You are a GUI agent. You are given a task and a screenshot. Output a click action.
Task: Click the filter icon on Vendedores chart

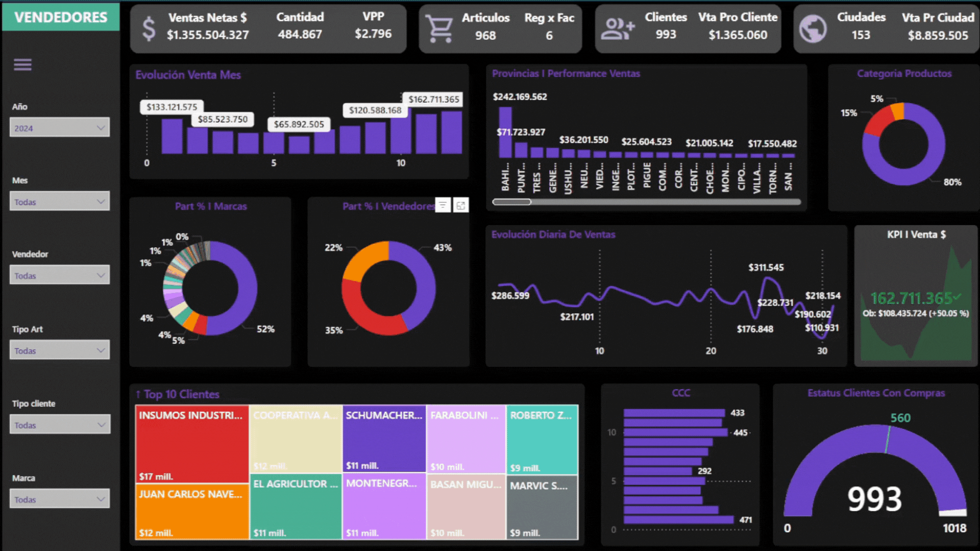click(x=443, y=205)
